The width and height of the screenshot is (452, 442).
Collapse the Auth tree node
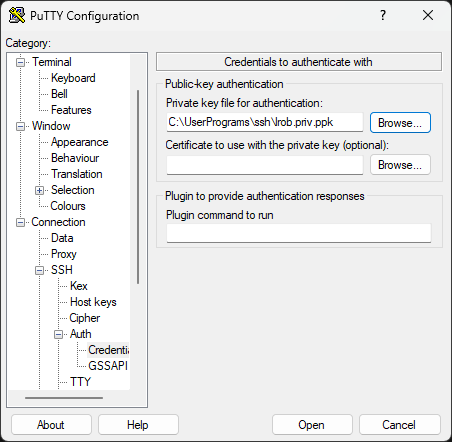[58, 334]
